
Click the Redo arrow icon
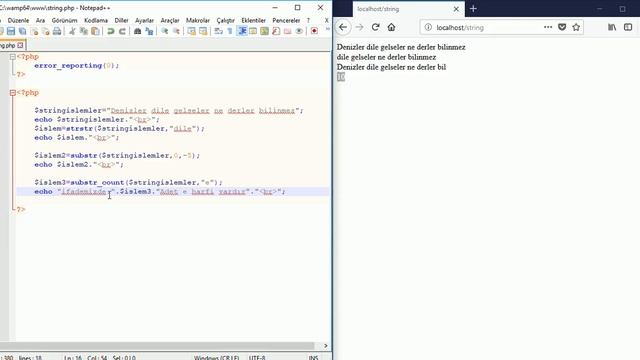(122, 31)
